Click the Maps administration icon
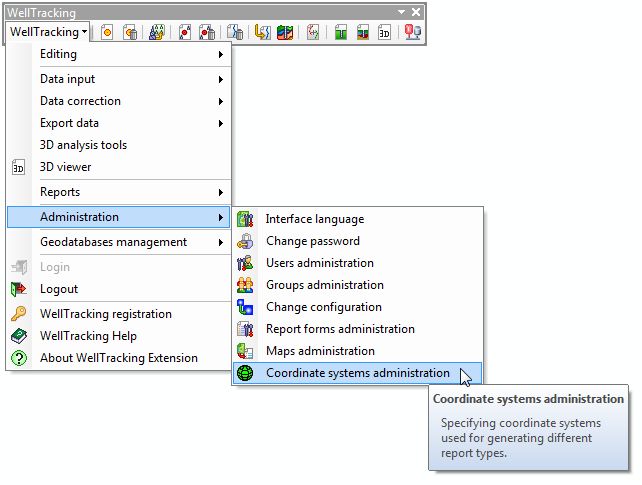 [245, 351]
